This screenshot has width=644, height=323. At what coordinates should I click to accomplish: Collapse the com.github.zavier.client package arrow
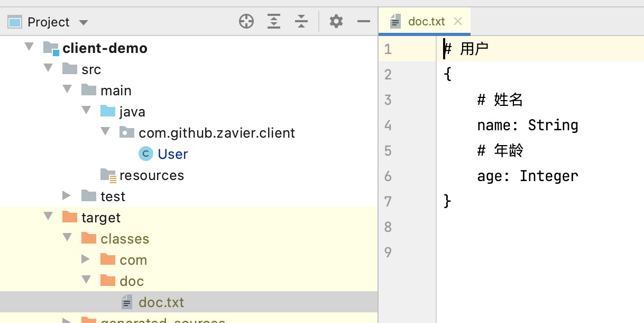pyautogui.click(x=105, y=132)
